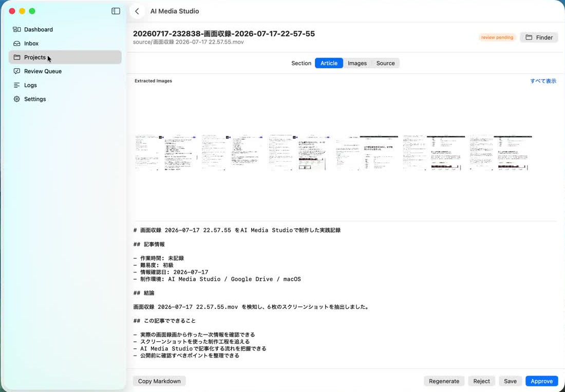Reject the article
Viewport: 565px width, 392px height.
481,381
